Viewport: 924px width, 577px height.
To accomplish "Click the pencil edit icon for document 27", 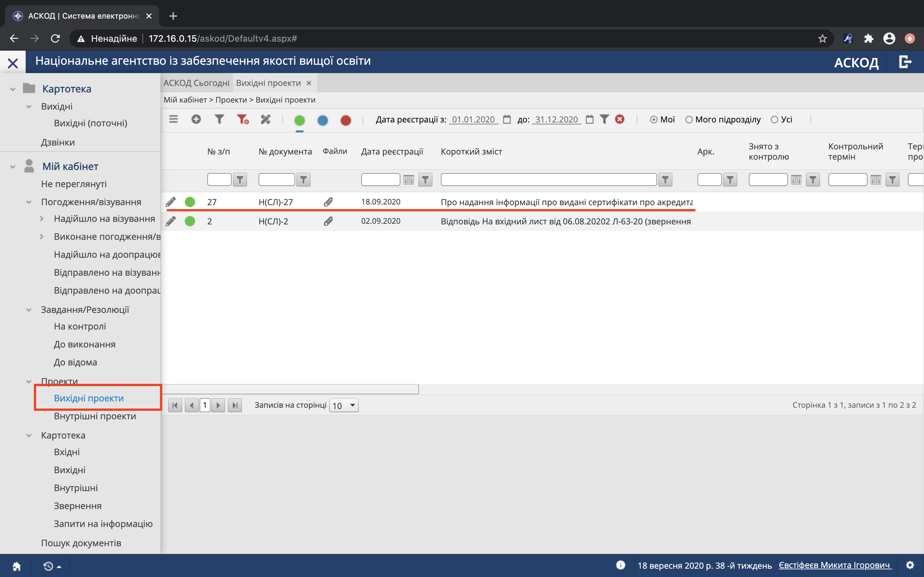I will (171, 202).
